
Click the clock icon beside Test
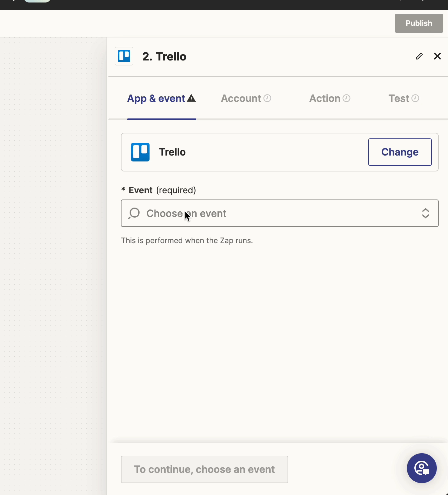pyautogui.click(x=415, y=99)
